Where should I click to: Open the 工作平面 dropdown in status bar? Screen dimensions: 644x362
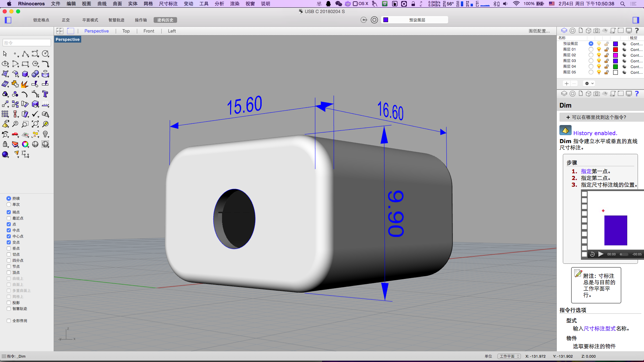(509, 356)
